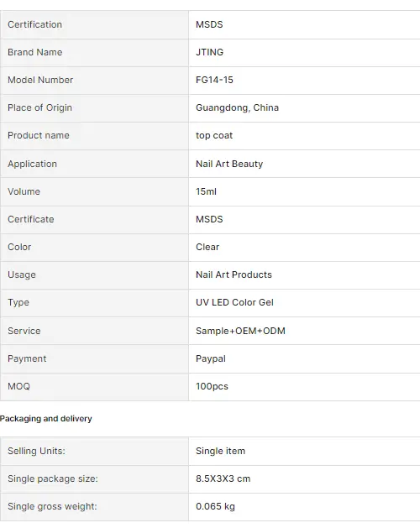Select the JTING brand name value
Screen dimensions: 420x528
click(209, 52)
